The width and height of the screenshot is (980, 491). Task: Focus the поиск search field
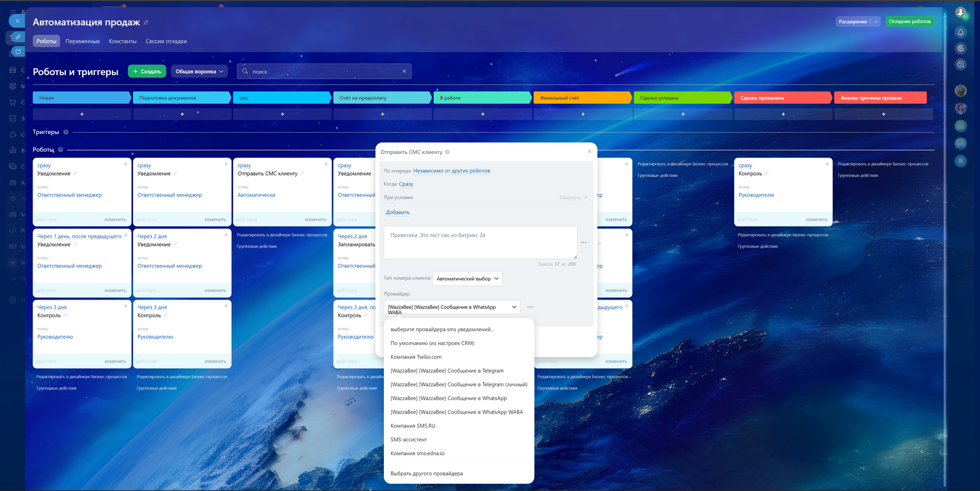pos(324,71)
